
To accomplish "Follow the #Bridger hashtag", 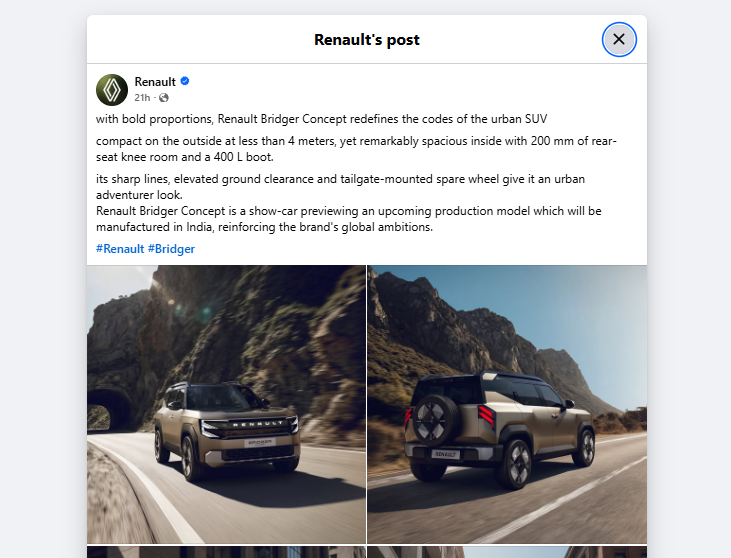I will click(x=171, y=249).
